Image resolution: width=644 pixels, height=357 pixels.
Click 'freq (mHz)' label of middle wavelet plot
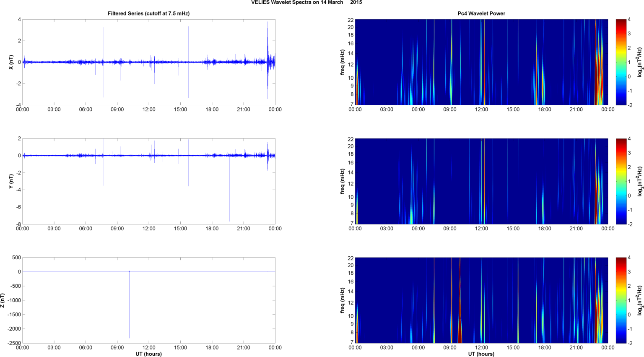pos(343,181)
